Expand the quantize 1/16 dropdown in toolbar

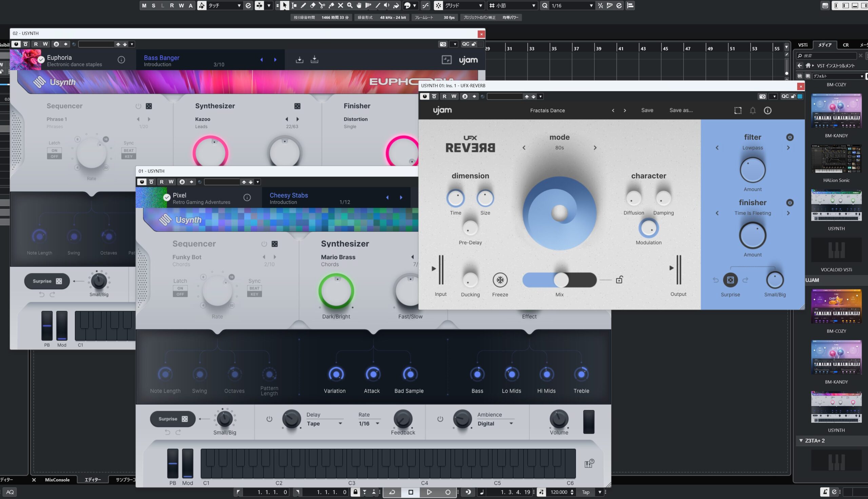pyautogui.click(x=591, y=5)
